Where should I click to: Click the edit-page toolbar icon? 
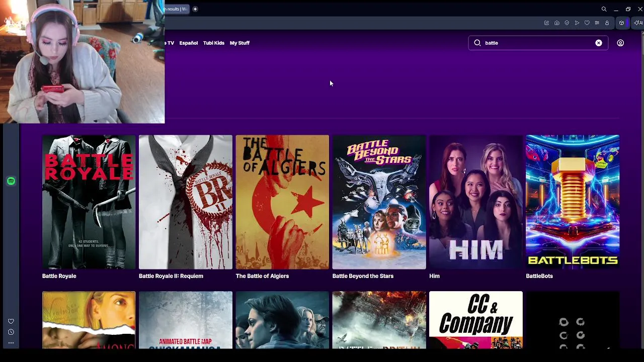click(546, 23)
